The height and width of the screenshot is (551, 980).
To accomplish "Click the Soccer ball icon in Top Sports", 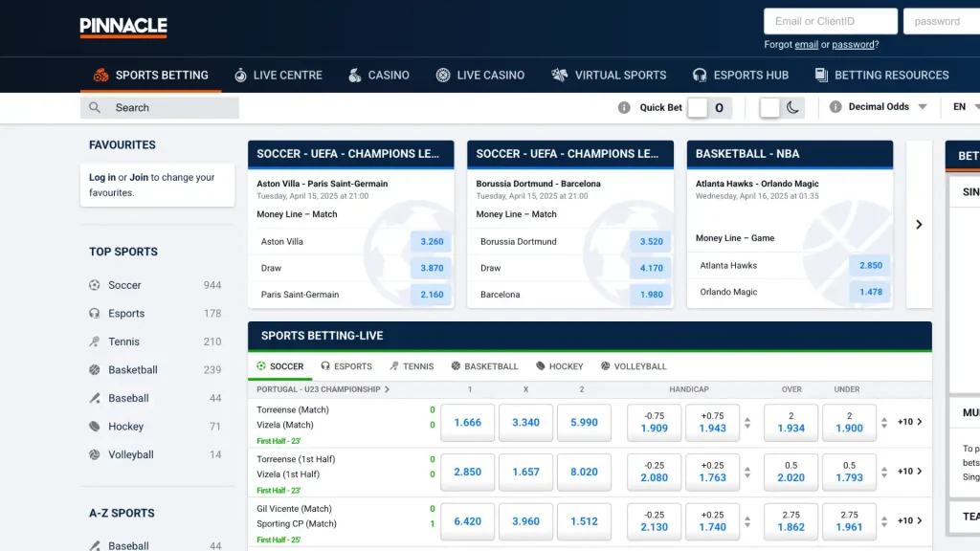I will point(95,285).
